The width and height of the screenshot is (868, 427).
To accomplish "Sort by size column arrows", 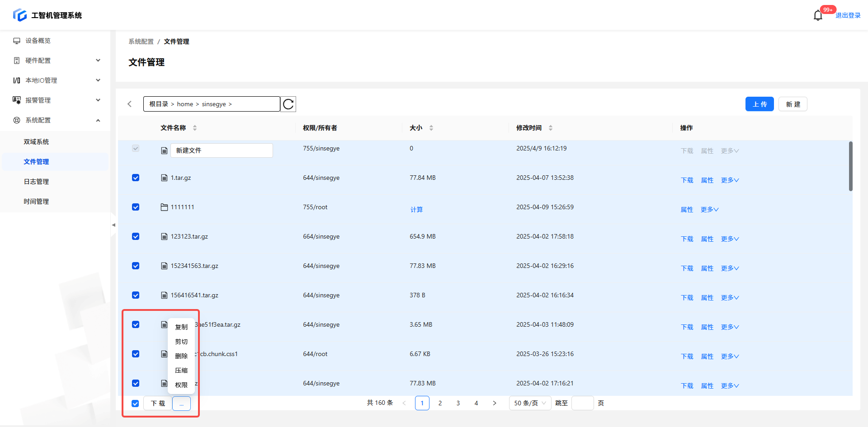I will [431, 128].
